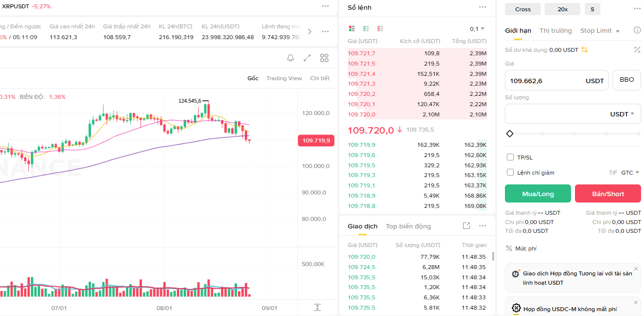Click the balance transfer arrows icon
Screen dimensions: 644x316
click(584, 50)
